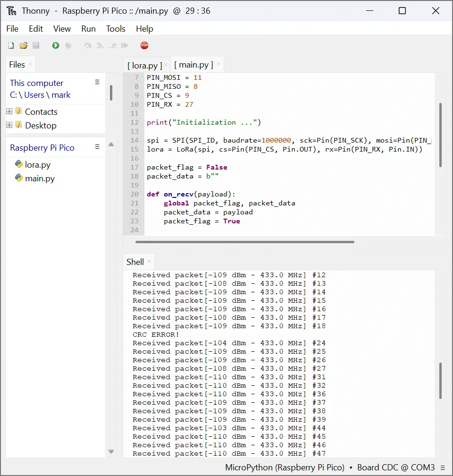Screen dimensions: 453x476
Task: Click the Raspberry Pi Pico heading in Files
Action: [x=42, y=148]
